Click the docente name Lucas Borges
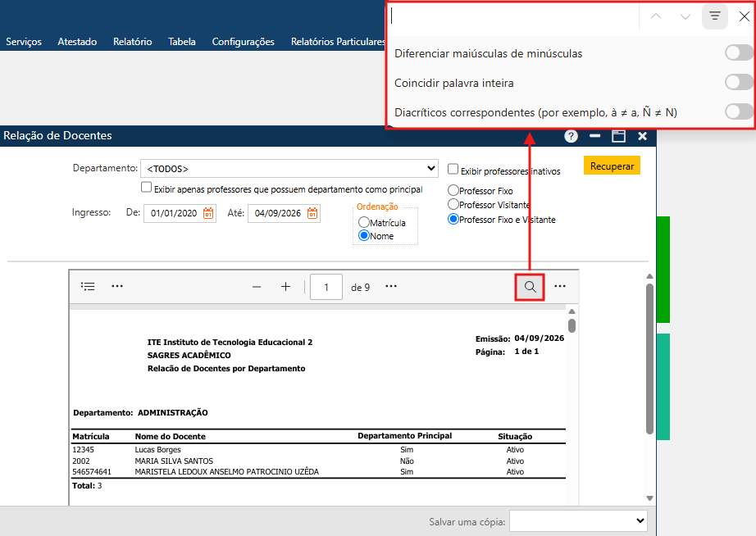Screen dimensions: 756x536 (158, 450)
